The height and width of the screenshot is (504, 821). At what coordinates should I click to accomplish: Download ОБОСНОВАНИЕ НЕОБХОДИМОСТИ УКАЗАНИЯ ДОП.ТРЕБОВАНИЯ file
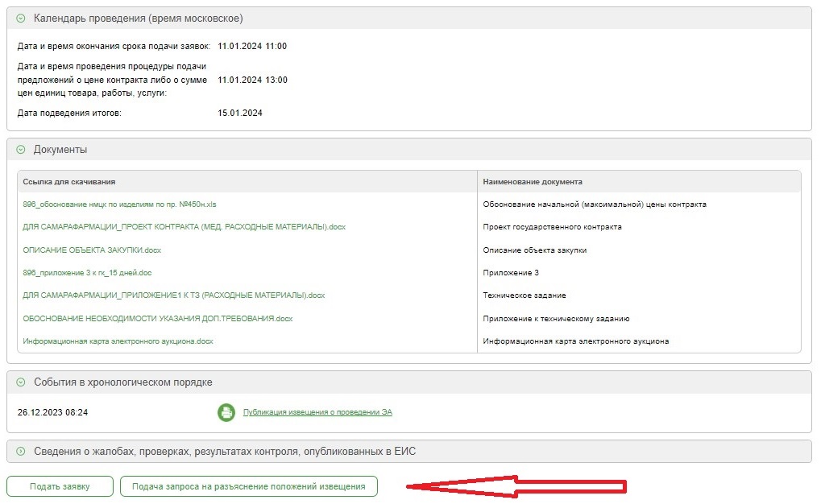pyautogui.click(x=158, y=319)
